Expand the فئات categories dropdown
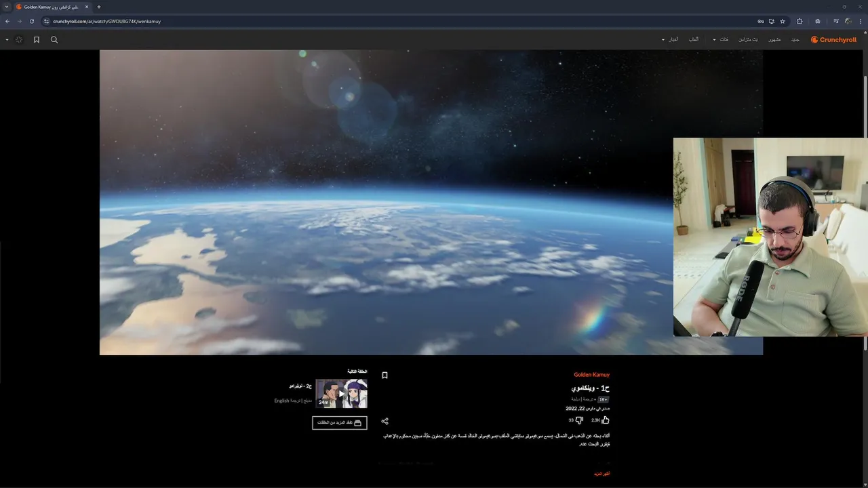Screen dimensions: 868x488 721,40
